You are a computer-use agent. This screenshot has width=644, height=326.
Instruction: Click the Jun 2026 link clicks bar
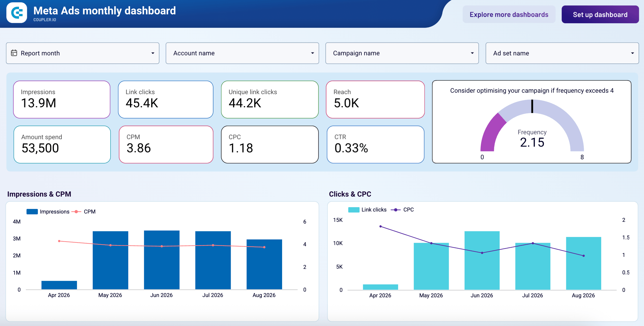point(482,261)
